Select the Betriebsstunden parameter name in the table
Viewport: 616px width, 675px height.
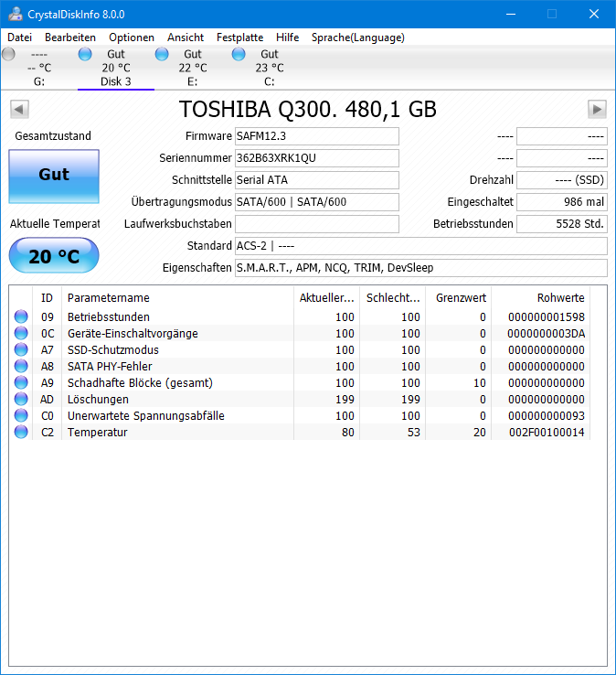(109, 316)
